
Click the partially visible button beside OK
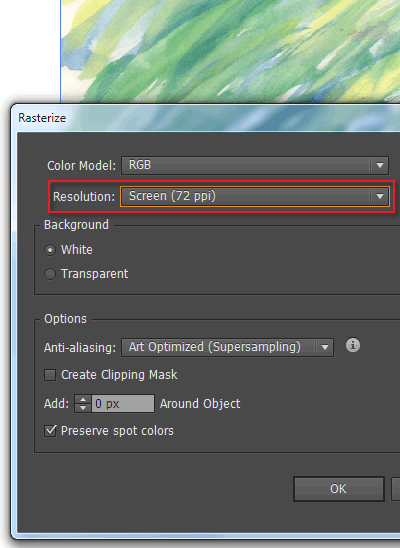396,489
